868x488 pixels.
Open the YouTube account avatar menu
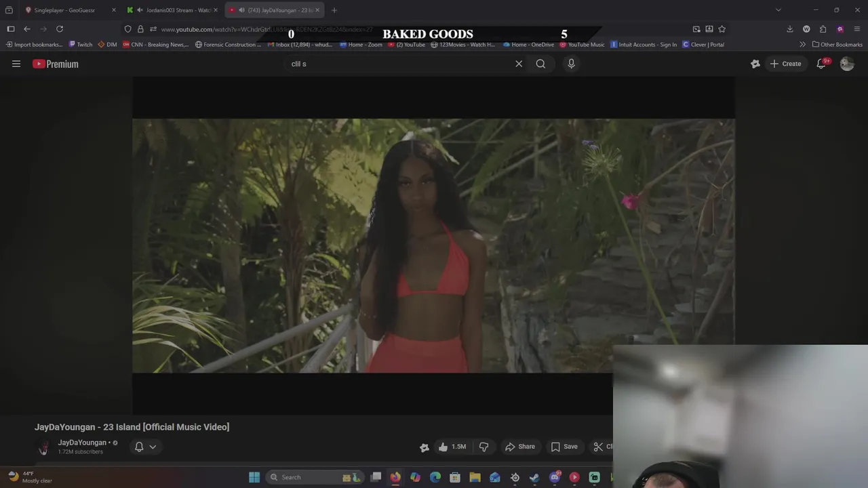tap(846, 64)
